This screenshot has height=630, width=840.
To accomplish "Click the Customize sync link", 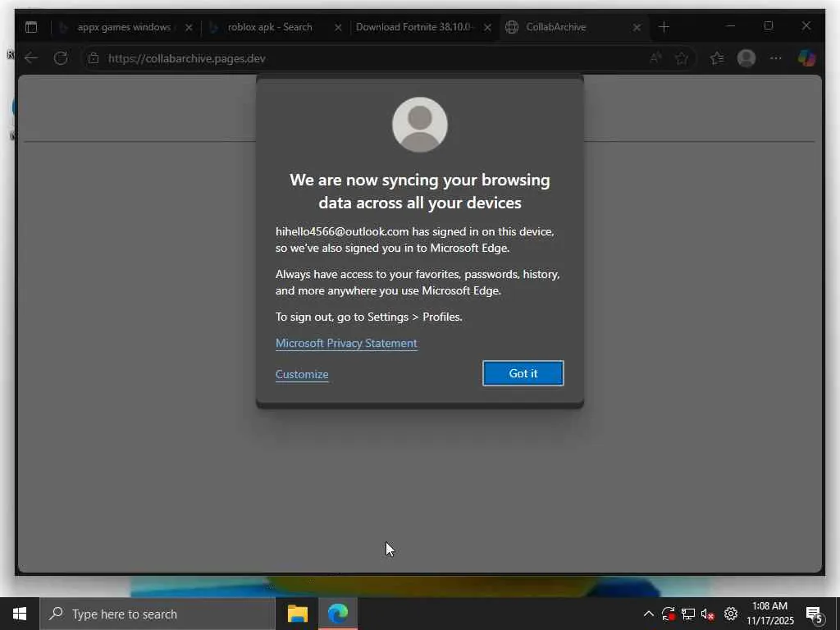I will tap(302, 374).
